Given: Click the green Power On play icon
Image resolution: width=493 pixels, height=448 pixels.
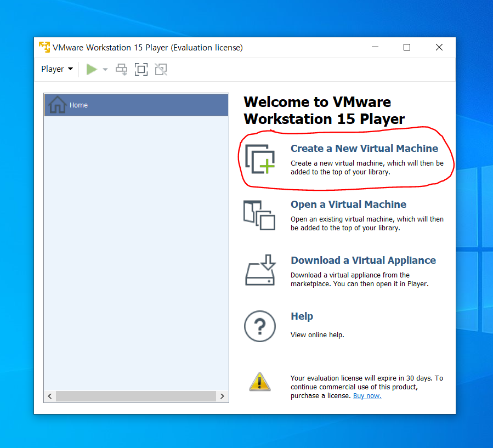Looking at the screenshot, I should coord(92,70).
